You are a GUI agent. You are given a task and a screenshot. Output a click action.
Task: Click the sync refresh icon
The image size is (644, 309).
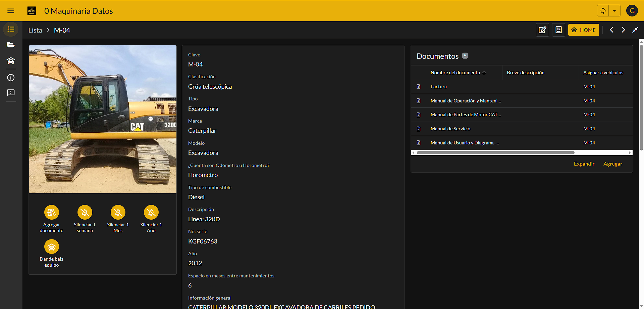click(603, 11)
